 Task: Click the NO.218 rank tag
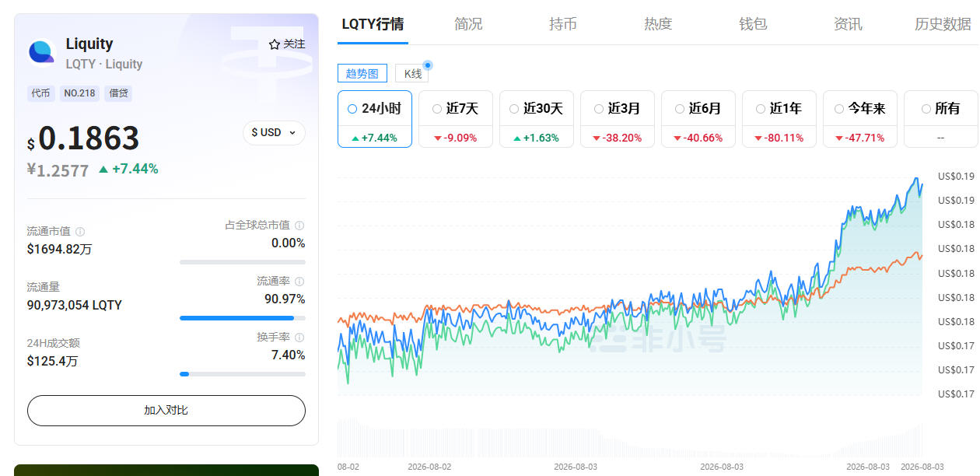coord(79,93)
